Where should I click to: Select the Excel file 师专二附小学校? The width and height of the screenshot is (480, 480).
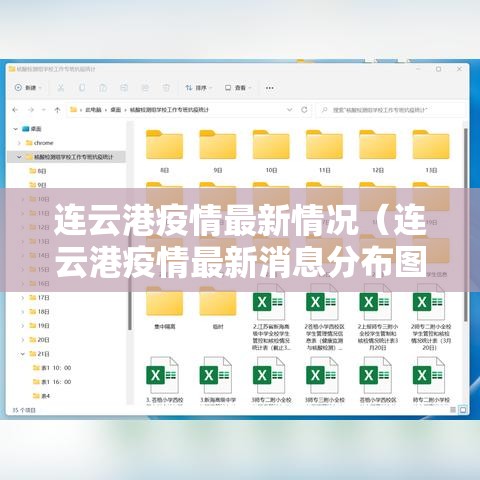(x=431, y=380)
